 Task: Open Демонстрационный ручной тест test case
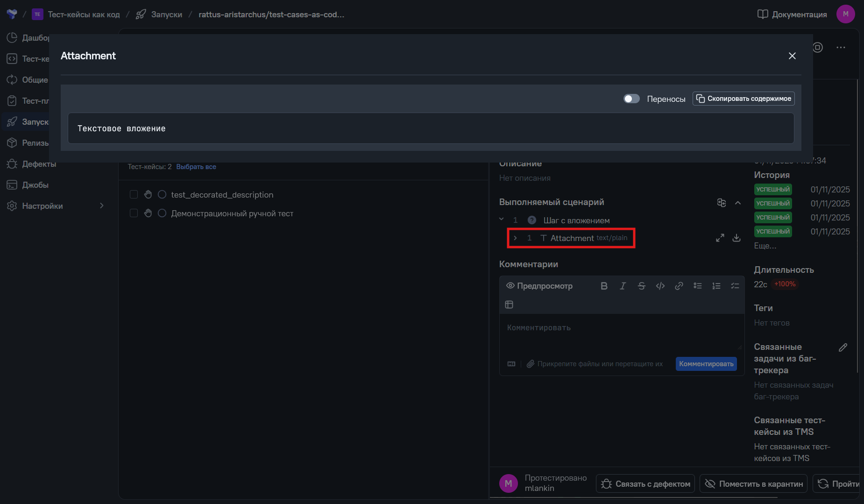click(232, 213)
